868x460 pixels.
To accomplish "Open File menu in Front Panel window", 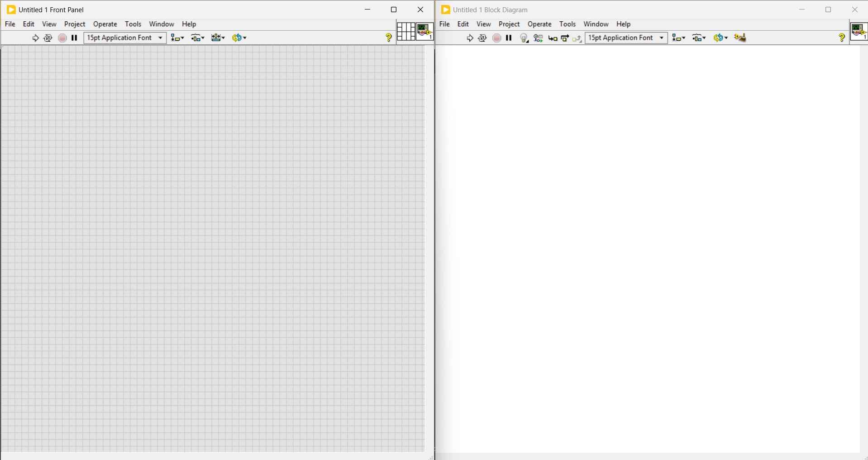I will click(x=10, y=24).
